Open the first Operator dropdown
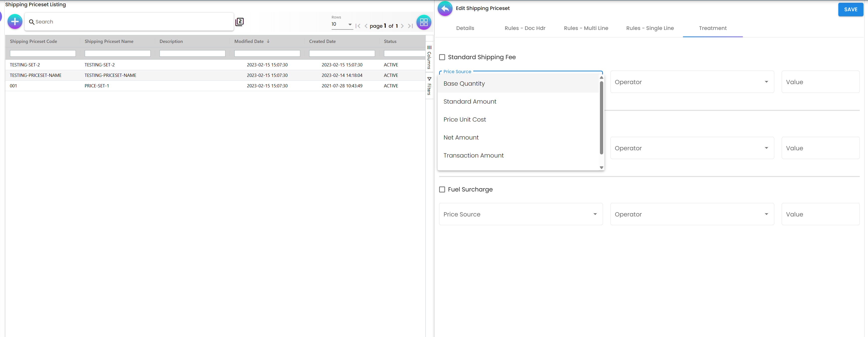This screenshot has height=337, width=868. point(691,82)
